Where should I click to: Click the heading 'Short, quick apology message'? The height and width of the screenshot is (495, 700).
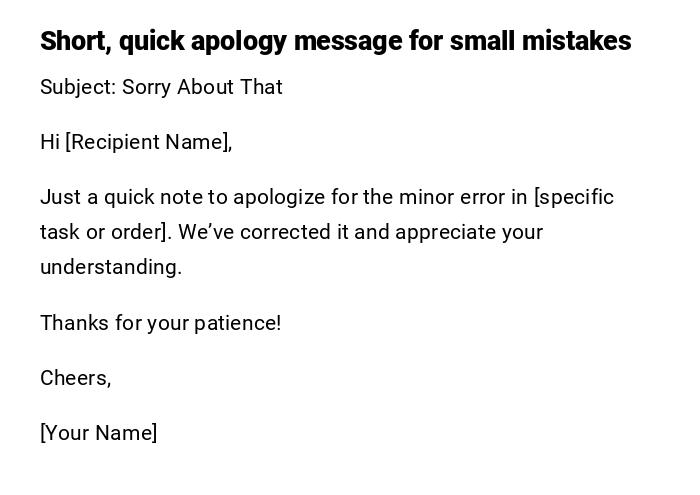(x=335, y=41)
